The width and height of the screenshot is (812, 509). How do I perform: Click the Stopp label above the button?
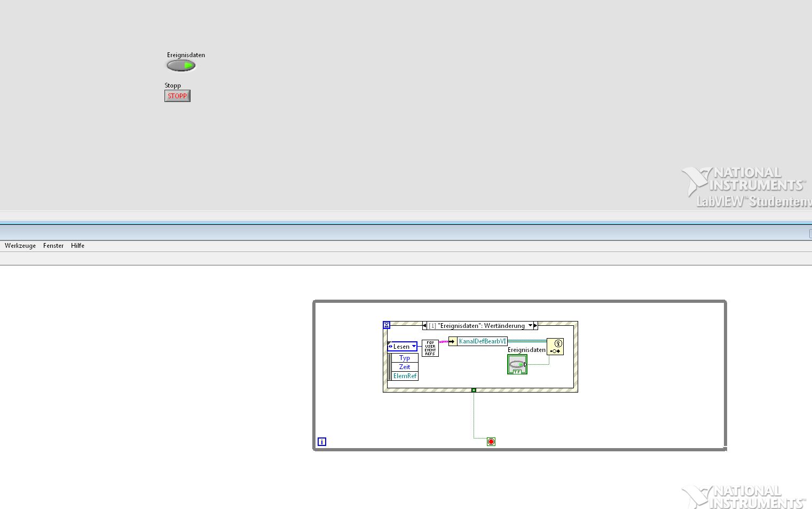(x=172, y=85)
